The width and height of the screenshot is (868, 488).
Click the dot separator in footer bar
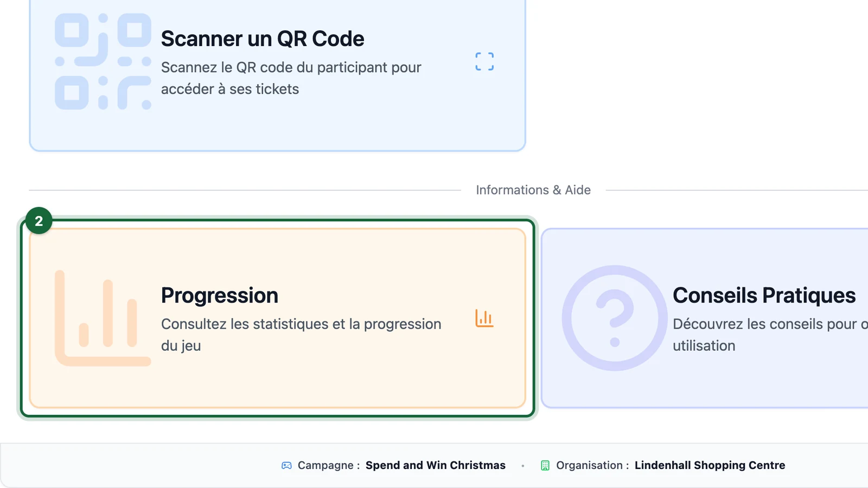click(x=523, y=466)
